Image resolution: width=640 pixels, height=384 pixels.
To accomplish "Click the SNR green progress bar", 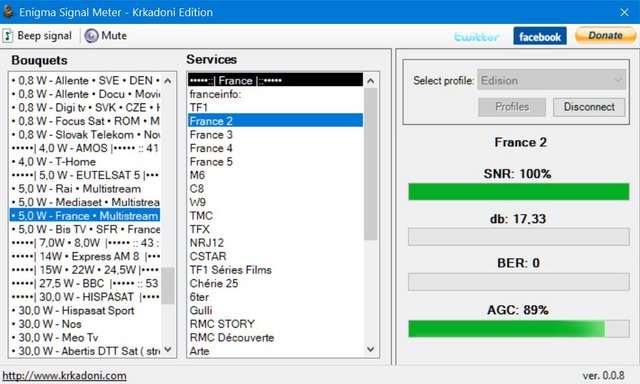I will tap(518, 192).
